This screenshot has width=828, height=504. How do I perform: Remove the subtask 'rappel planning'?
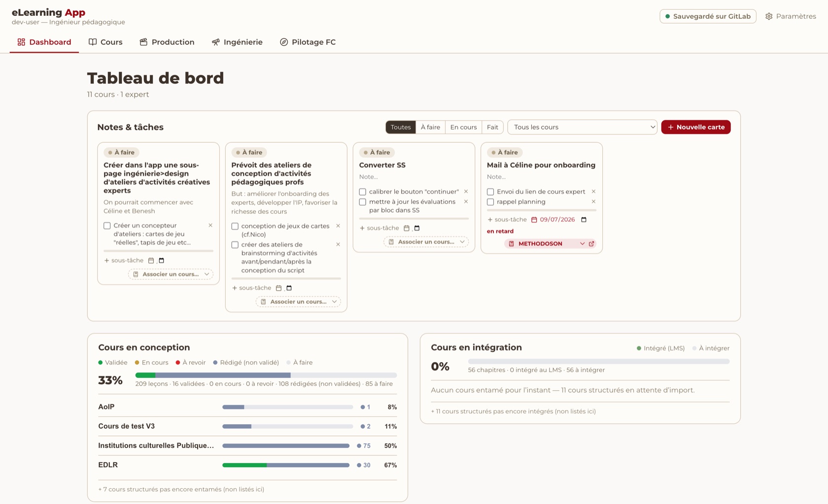[x=593, y=202]
